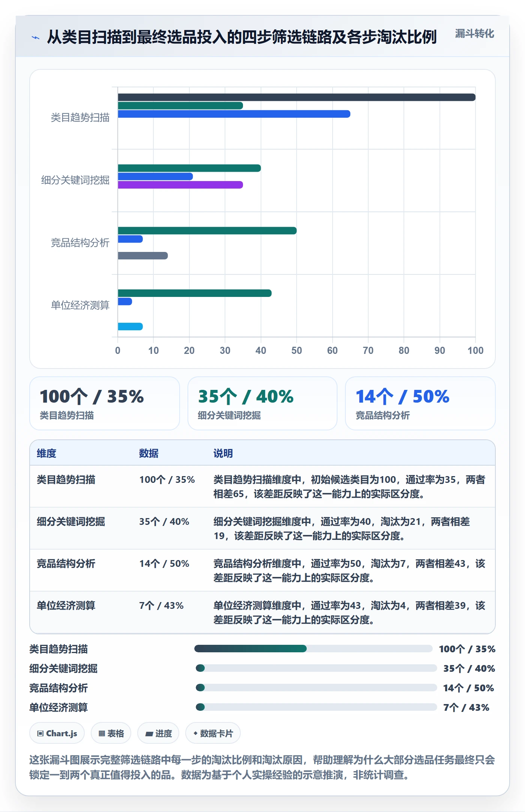Click the 类目趋势扫描 progress bar
This screenshot has width=525, height=812.
(x=313, y=649)
